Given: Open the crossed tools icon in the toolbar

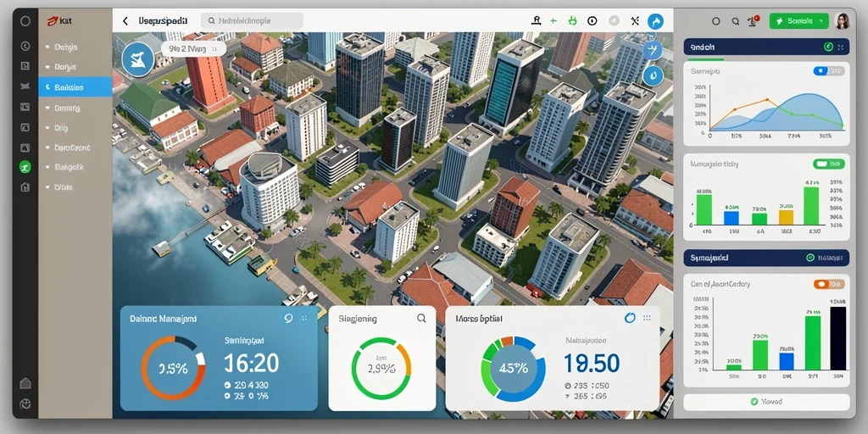Looking at the screenshot, I should coord(634,21).
